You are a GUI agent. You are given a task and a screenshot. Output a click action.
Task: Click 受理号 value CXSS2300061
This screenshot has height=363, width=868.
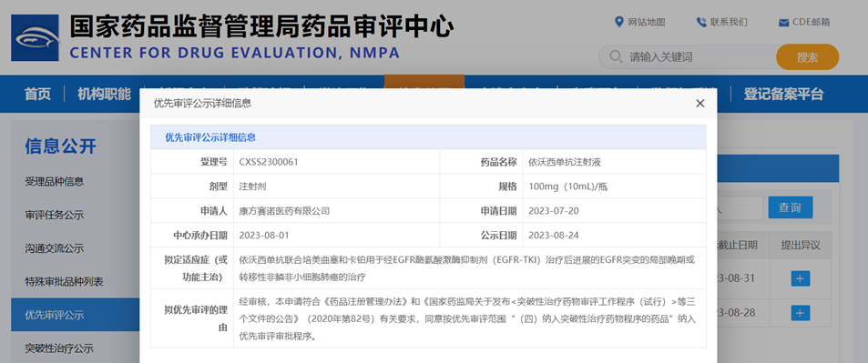pyautogui.click(x=269, y=162)
